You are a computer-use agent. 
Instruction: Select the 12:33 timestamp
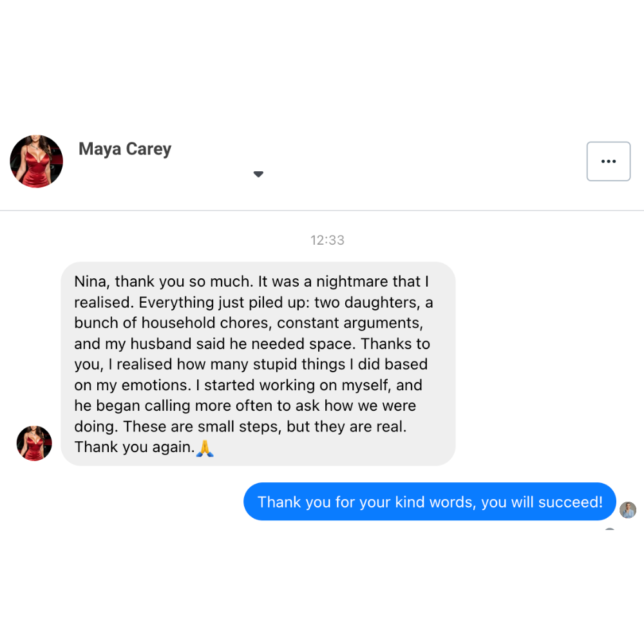327,240
